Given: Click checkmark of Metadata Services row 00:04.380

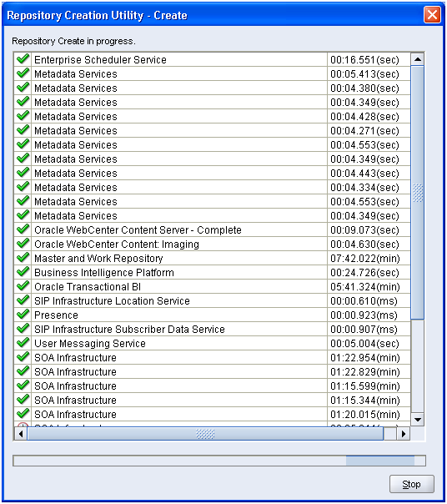Looking at the screenshot, I should tap(23, 88).
